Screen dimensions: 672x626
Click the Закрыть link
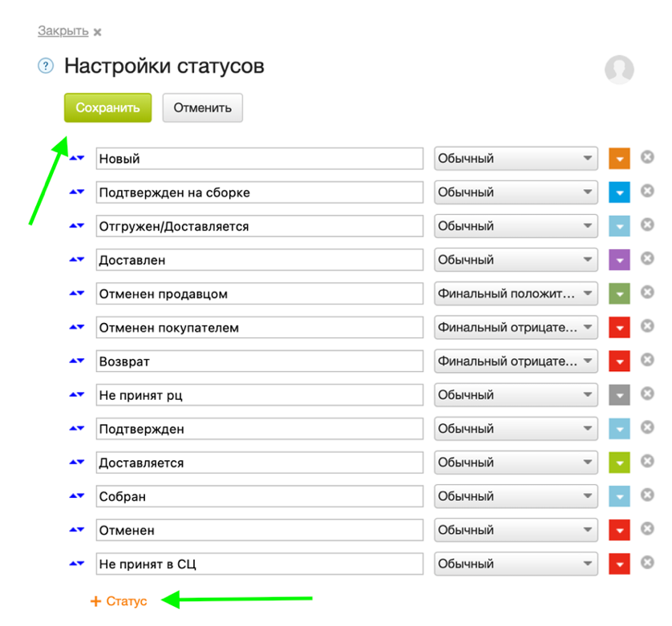click(x=63, y=31)
